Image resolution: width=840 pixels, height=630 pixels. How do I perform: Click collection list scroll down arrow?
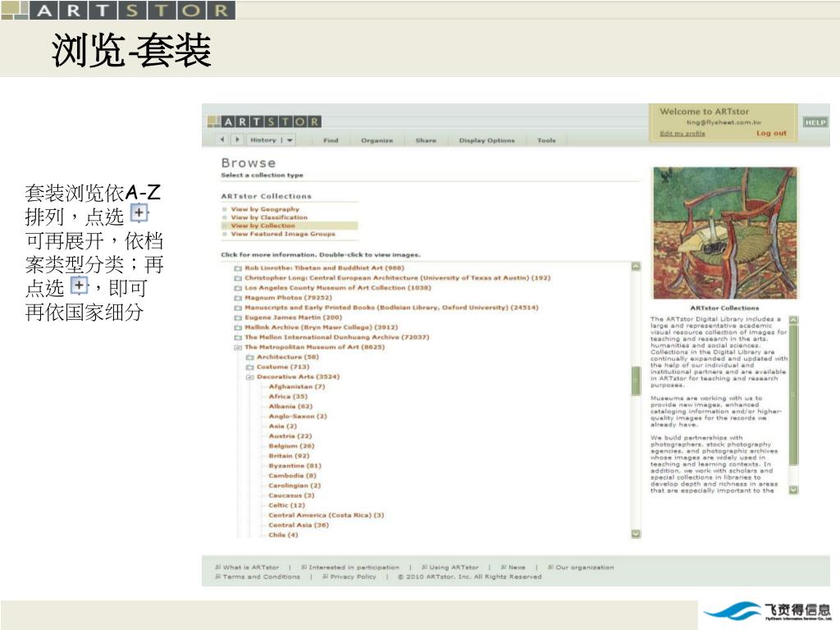coord(636,533)
